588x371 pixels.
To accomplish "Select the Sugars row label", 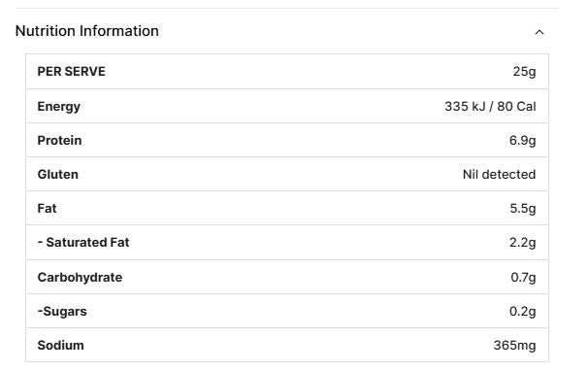I will click(62, 312).
